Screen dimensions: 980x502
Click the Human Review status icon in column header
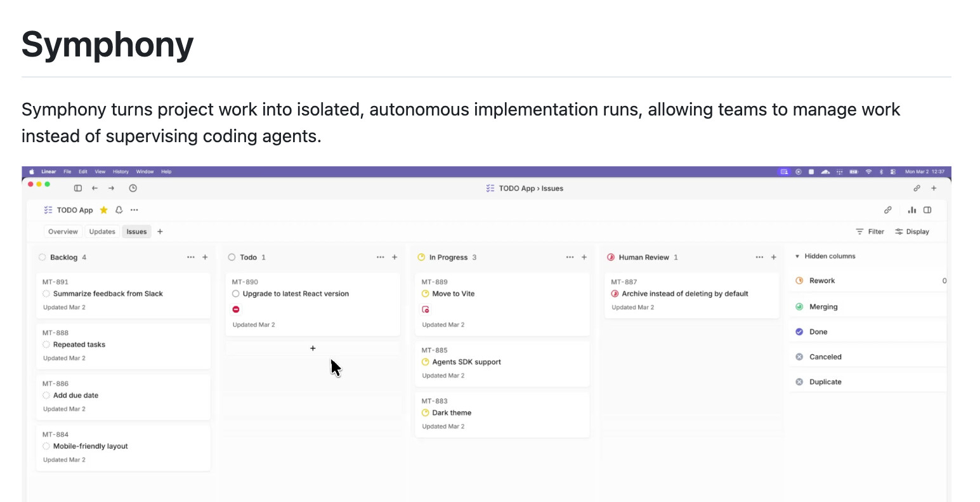pyautogui.click(x=611, y=258)
